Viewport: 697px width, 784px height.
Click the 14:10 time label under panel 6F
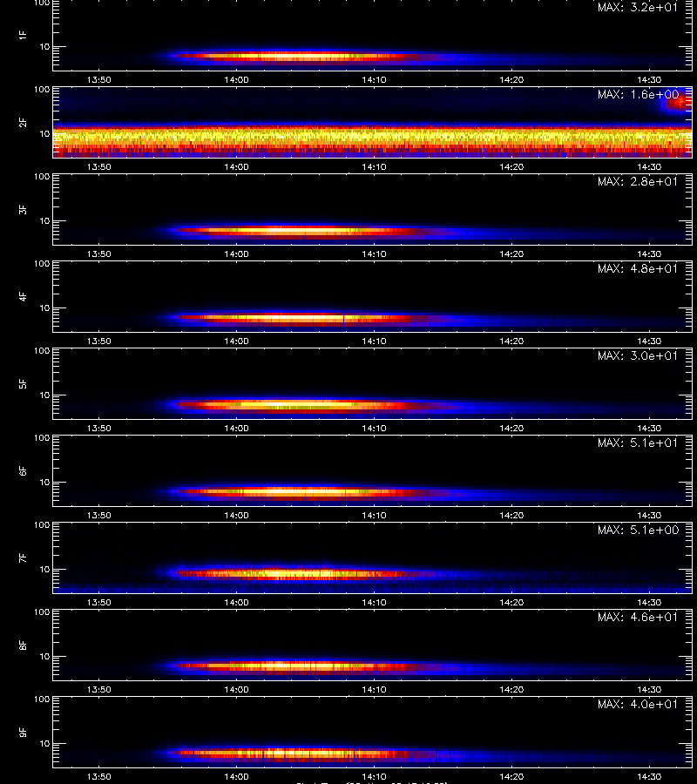(x=374, y=516)
